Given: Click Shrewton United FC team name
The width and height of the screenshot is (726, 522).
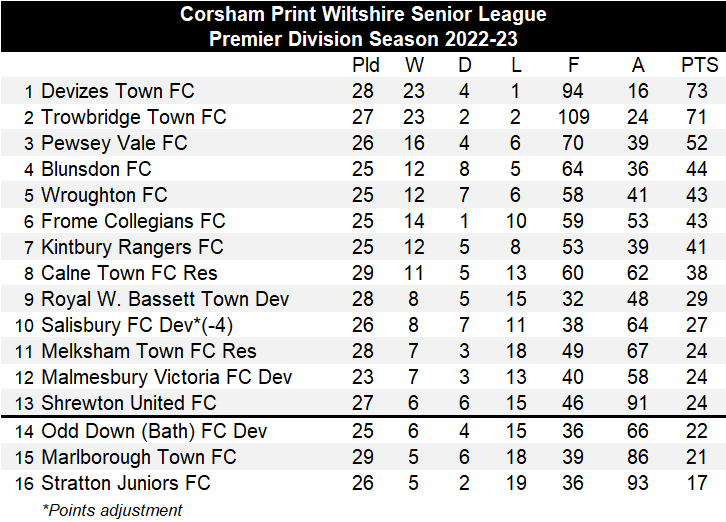Looking at the screenshot, I should coord(128,403).
